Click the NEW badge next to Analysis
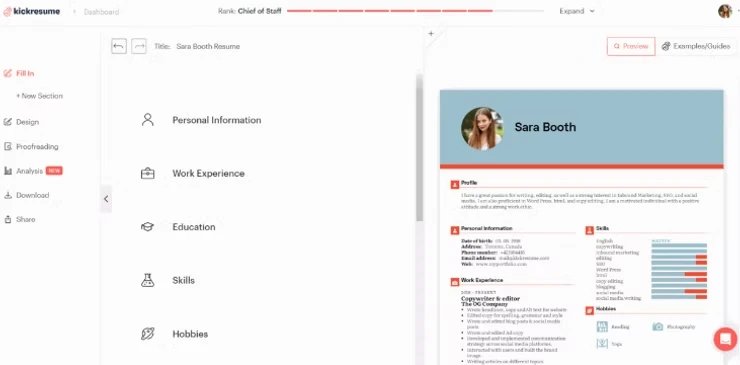The height and width of the screenshot is (365, 740). (54, 171)
